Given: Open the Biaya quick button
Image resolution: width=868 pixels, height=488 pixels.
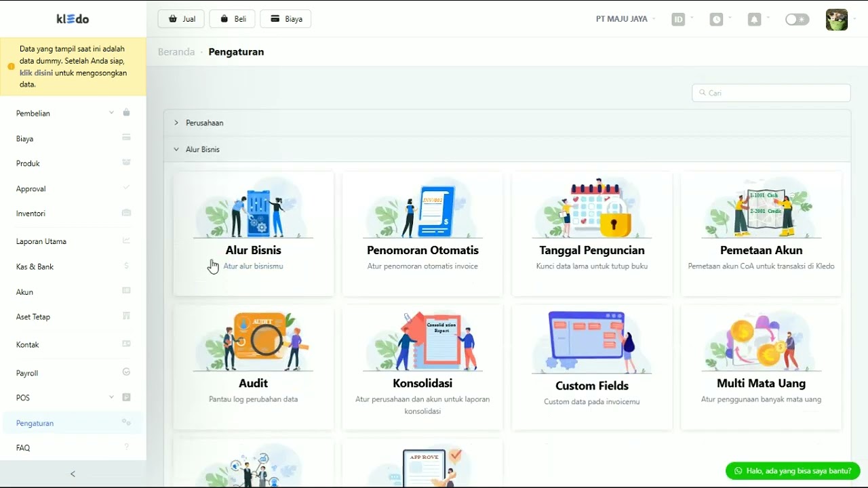Looking at the screenshot, I should coord(285,19).
